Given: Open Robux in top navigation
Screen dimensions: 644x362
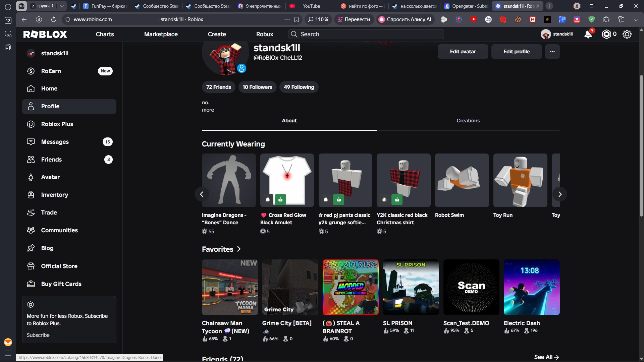Looking at the screenshot, I should coord(265,34).
